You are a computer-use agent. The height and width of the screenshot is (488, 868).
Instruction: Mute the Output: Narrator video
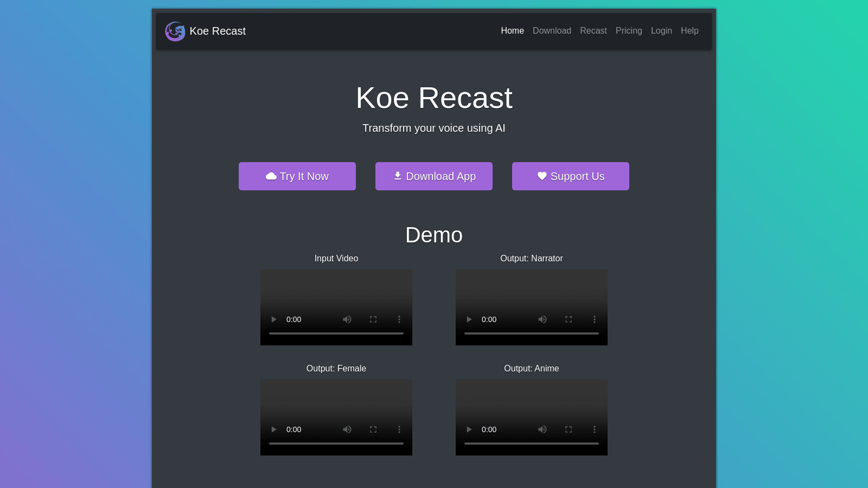(x=542, y=319)
